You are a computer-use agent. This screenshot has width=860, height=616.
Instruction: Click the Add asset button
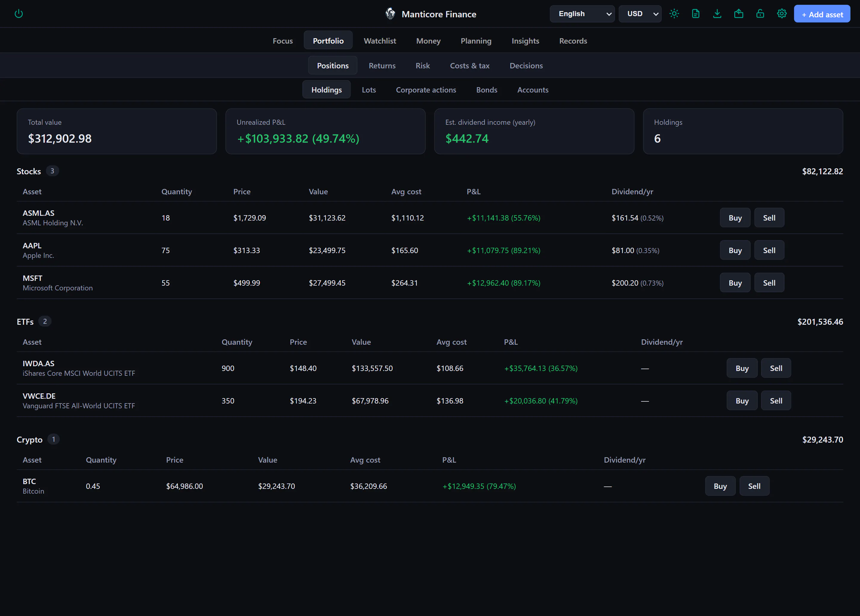point(822,14)
